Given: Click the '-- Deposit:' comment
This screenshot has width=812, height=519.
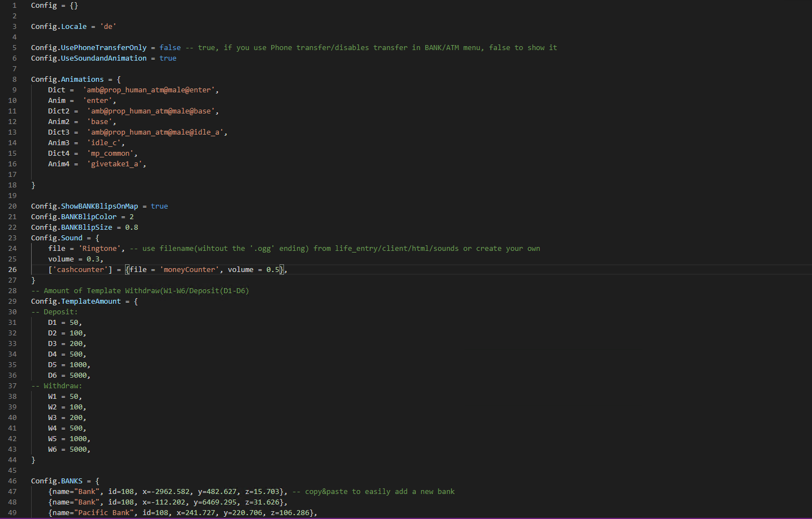Looking at the screenshot, I should coord(54,312).
